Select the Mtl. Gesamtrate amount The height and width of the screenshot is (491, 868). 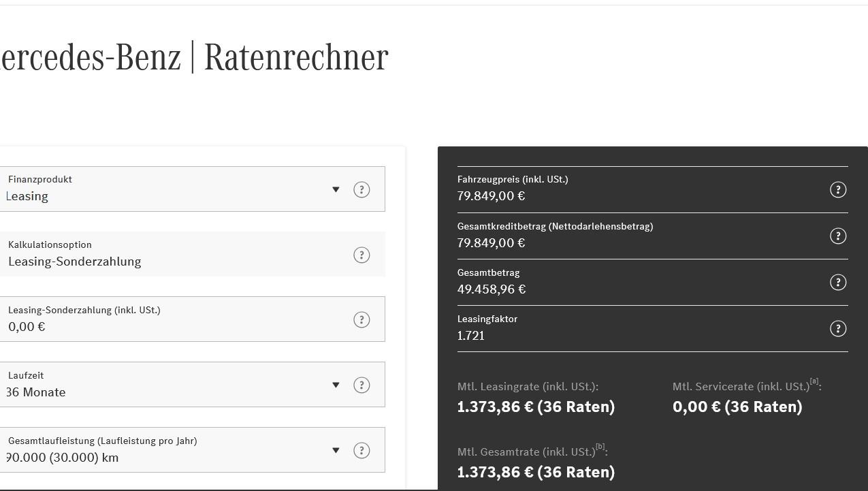(536, 472)
